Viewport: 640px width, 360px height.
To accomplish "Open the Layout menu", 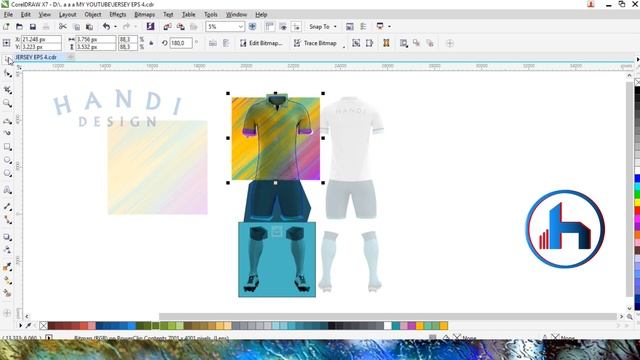I will pyautogui.click(x=67, y=15).
